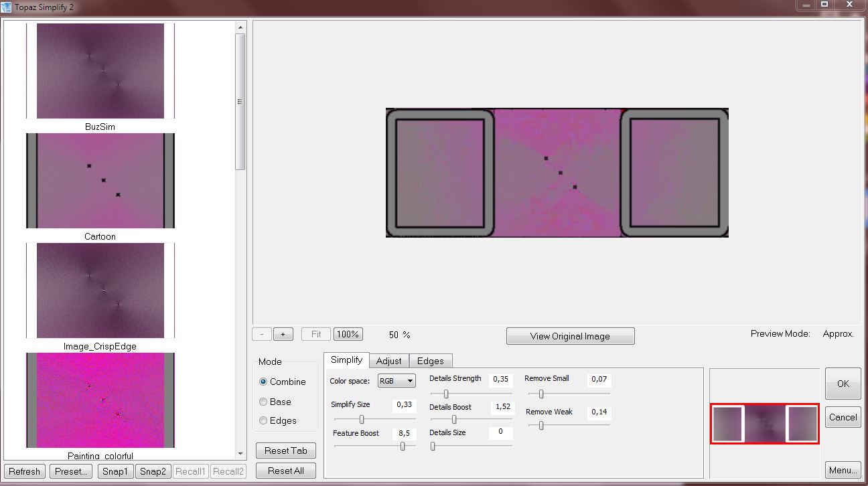Click the Feature Boost value field
This screenshot has width=868, height=486.
[x=404, y=433]
